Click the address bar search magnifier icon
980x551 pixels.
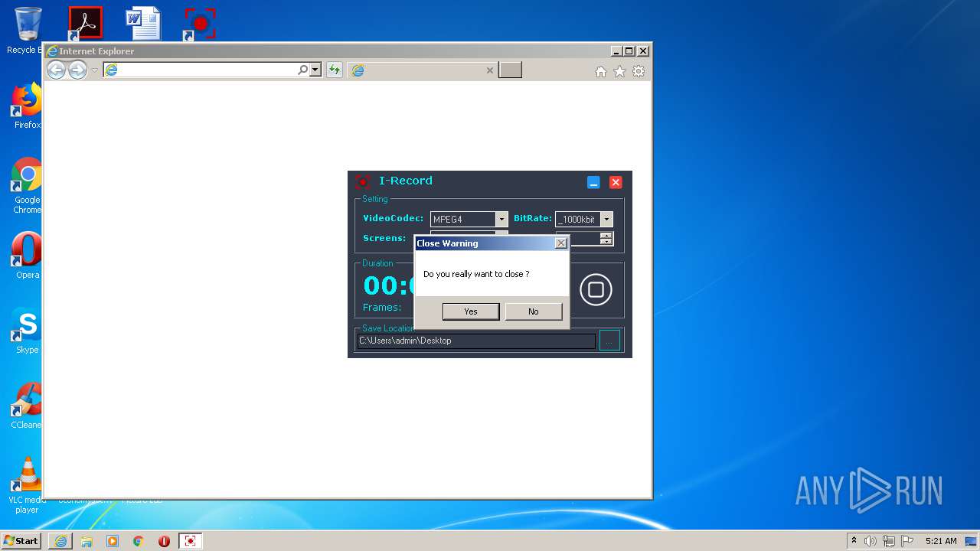(303, 70)
